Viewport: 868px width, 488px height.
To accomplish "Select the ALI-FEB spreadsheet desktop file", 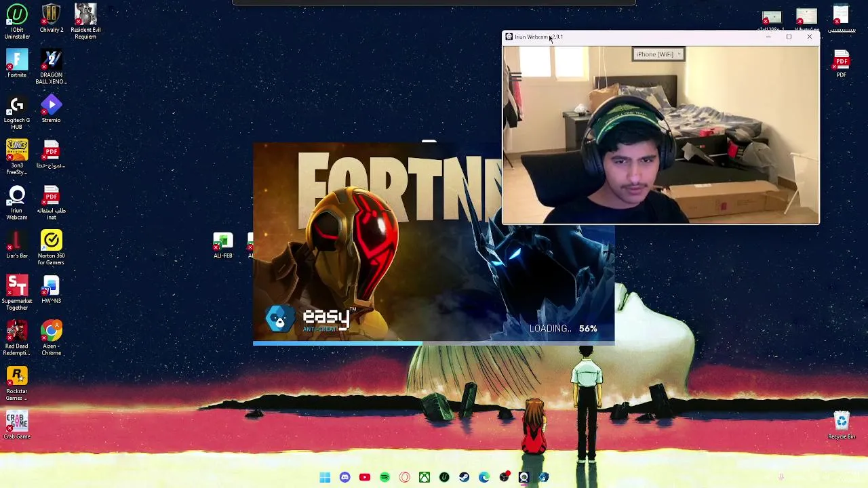I will (x=223, y=245).
